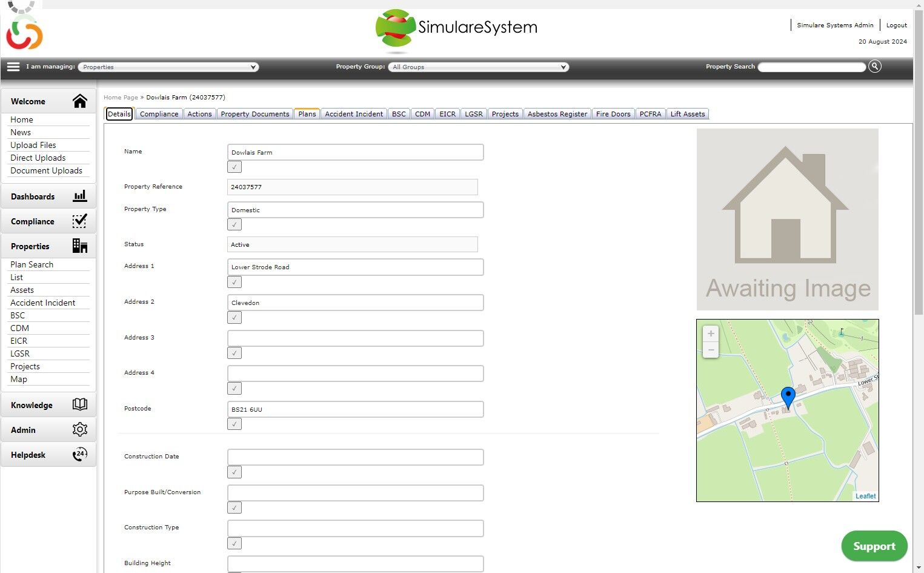Screen dimensions: 924x573
Task: Expand the Admin sidebar section
Action: [48, 430]
